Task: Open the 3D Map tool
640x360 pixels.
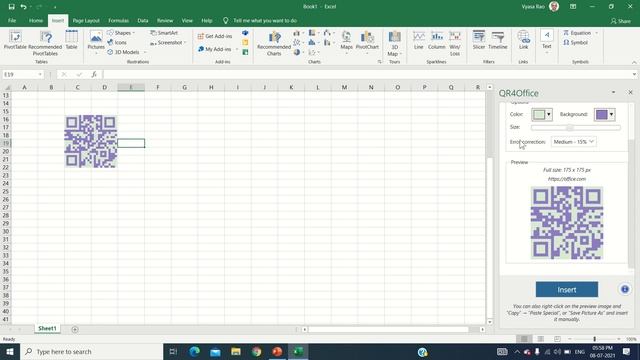Action: [394, 43]
